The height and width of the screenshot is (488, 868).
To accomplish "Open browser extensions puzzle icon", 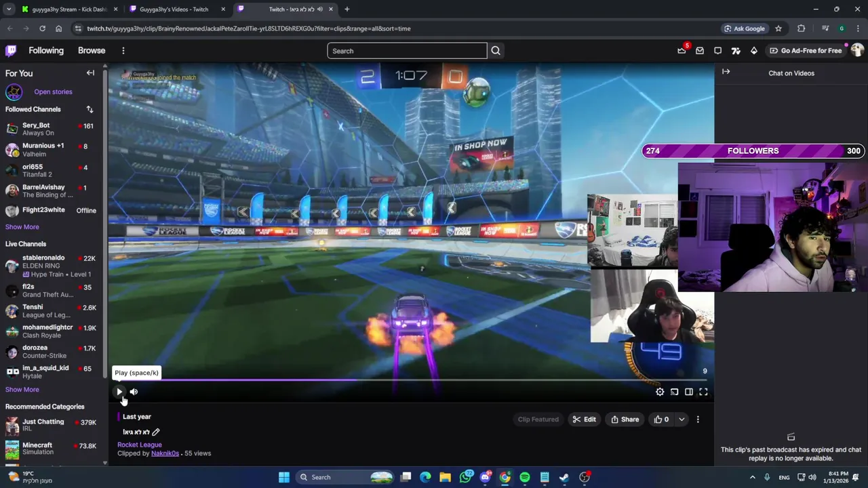I will coord(802,28).
